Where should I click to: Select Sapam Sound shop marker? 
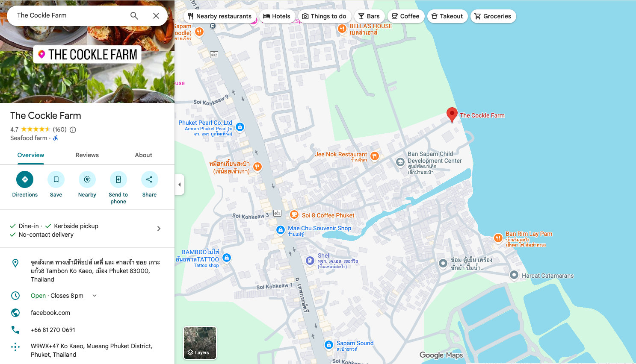[x=328, y=345]
